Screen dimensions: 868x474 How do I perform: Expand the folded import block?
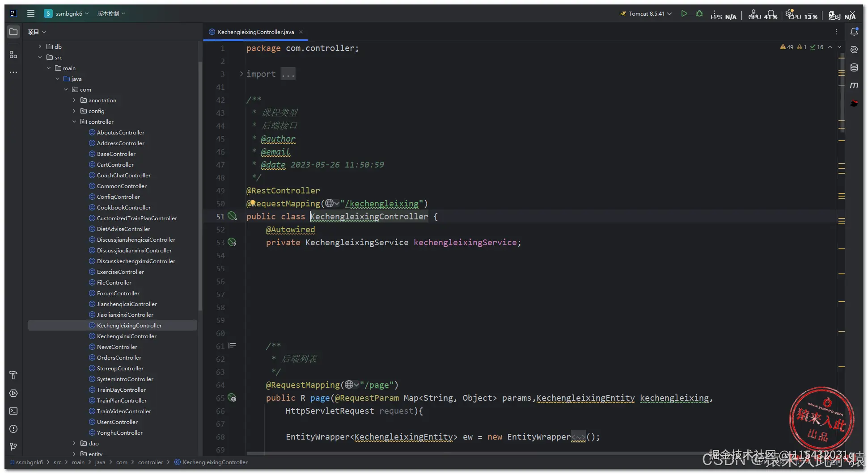tap(241, 74)
